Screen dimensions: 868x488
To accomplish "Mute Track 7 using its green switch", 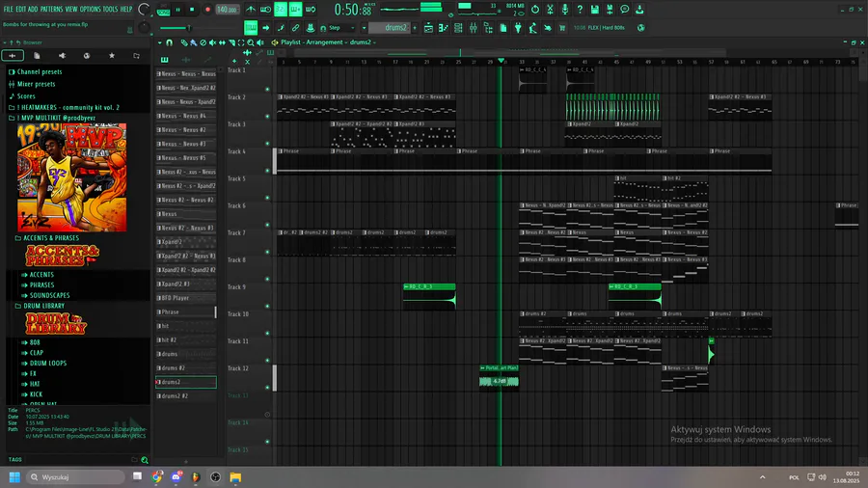I will pyautogui.click(x=267, y=252).
